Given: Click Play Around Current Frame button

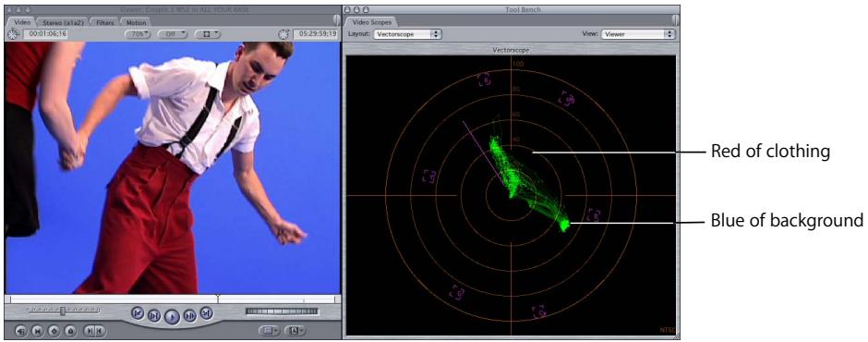Looking at the screenshot, I should click(190, 316).
